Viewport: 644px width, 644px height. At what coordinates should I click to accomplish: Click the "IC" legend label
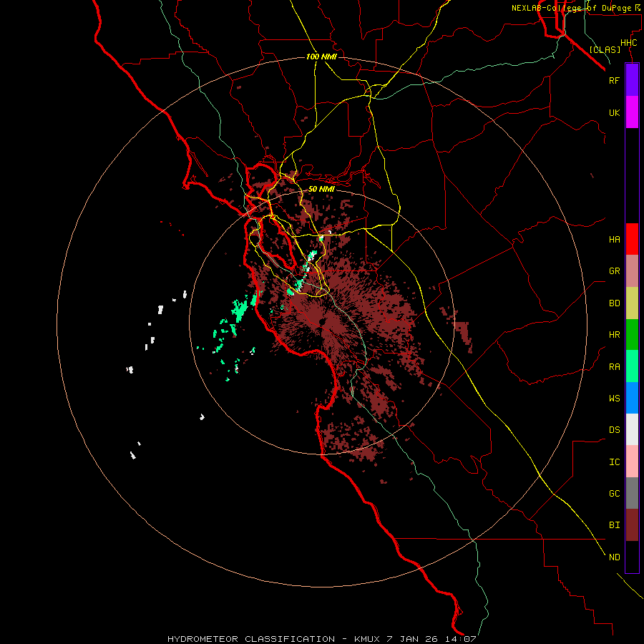coord(614,462)
